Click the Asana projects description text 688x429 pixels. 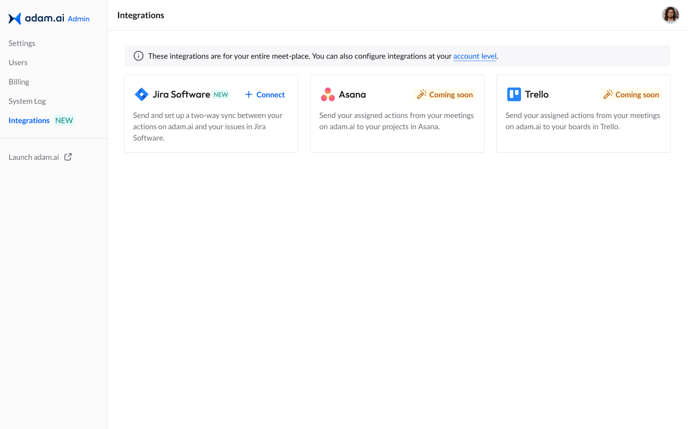point(397,121)
